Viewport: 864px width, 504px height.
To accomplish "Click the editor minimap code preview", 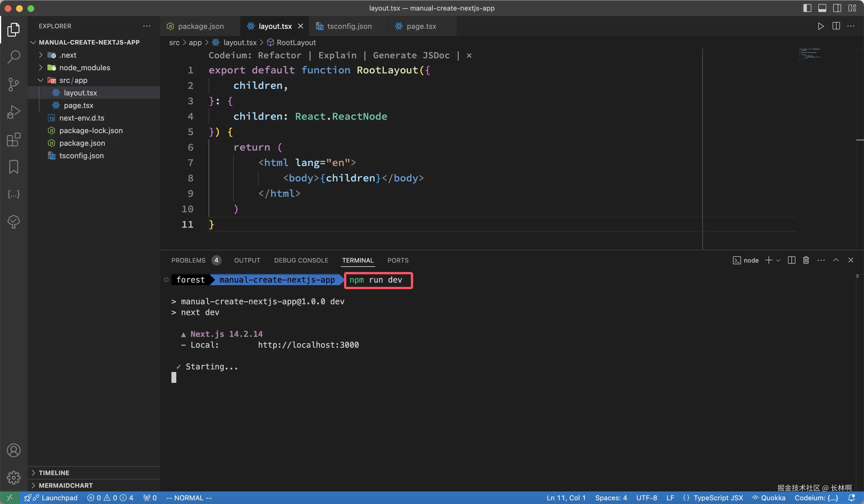I will tap(809, 55).
